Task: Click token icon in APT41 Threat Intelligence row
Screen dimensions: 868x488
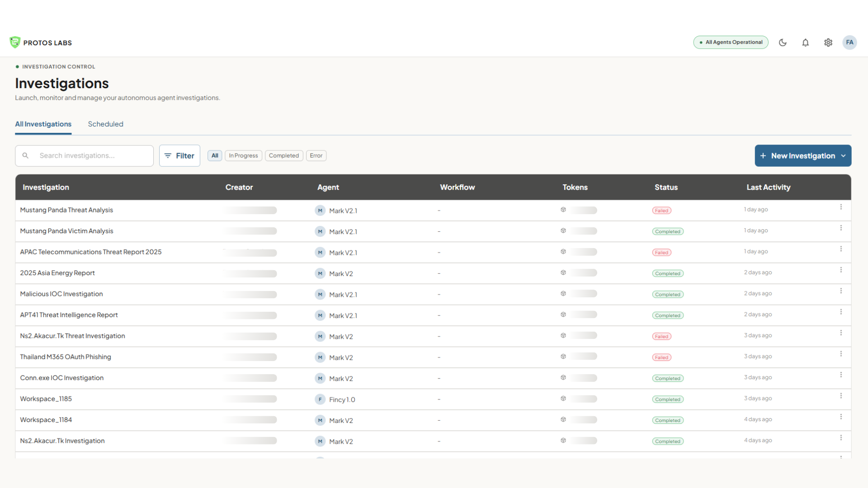Action: pyautogui.click(x=563, y=314)
